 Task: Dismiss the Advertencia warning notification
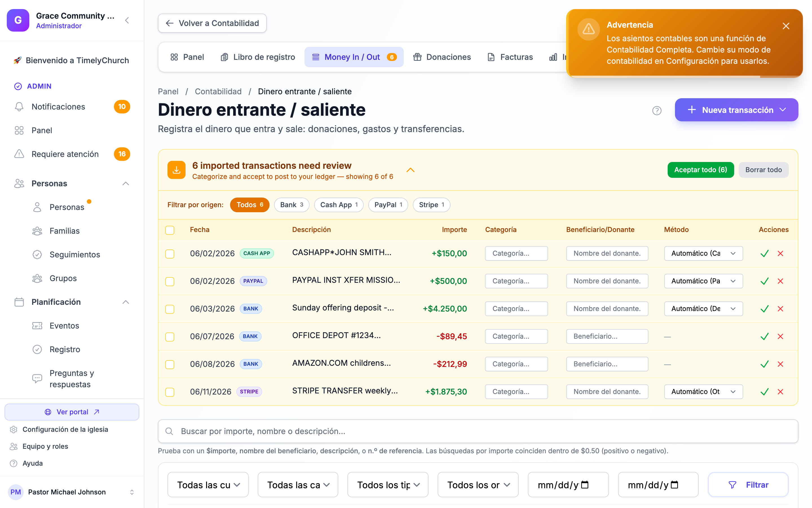tap(785, 26)
